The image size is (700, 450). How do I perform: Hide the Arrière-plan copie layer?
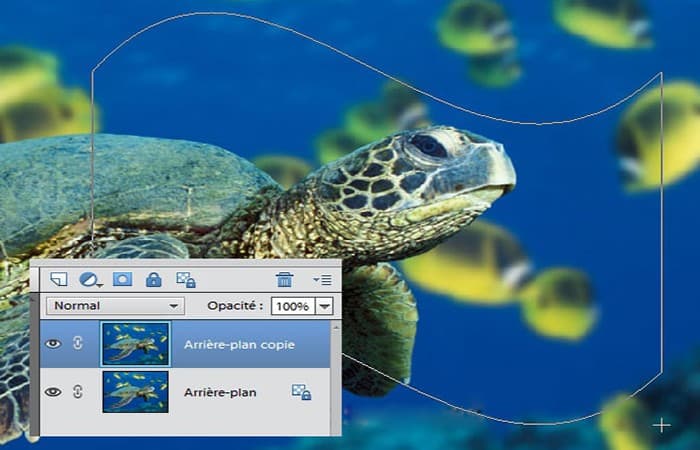click(x=53, y=343)
